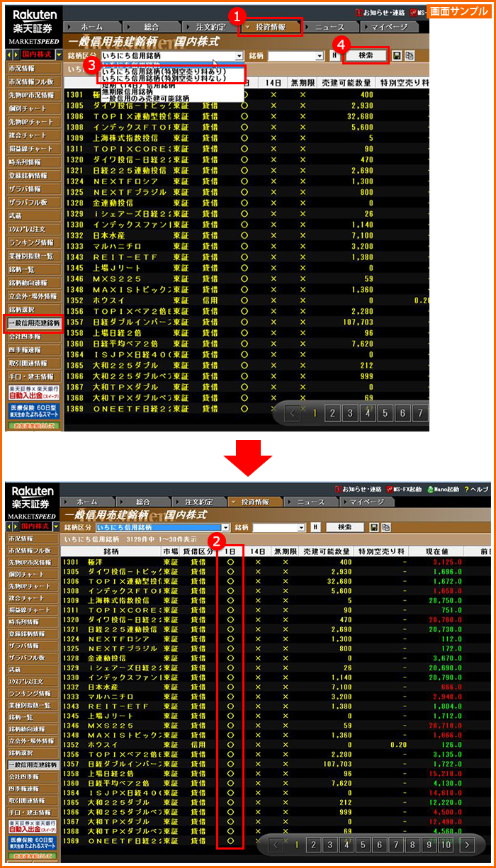Click 売建可能数量 column header in bottom table
Image resolution: width=496 pixels, height=868 pixels.
[327, 551]
